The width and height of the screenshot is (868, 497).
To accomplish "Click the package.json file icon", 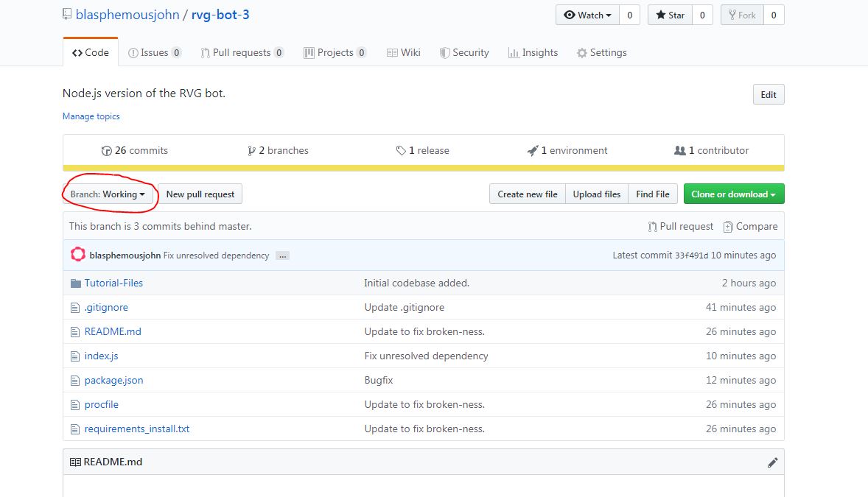I will pos(75,381).
